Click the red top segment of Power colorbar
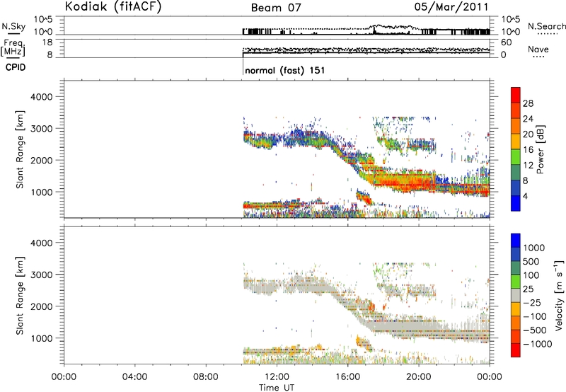This screenshot has width=566, height=392. [x=515, y=95]
